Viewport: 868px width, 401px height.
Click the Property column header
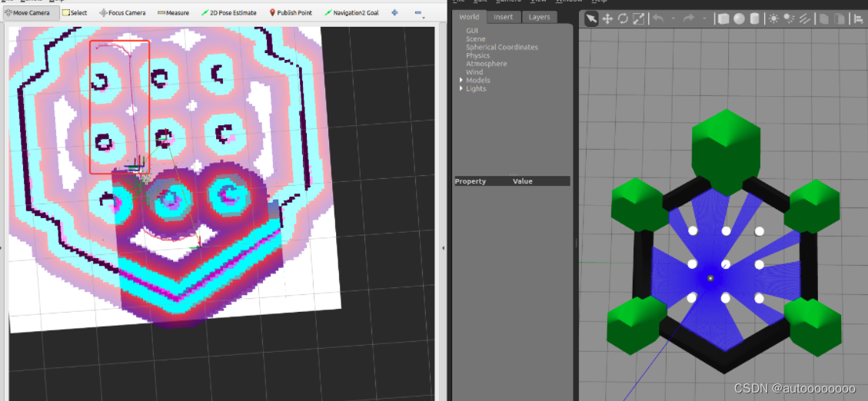click(x=470, y=181)
